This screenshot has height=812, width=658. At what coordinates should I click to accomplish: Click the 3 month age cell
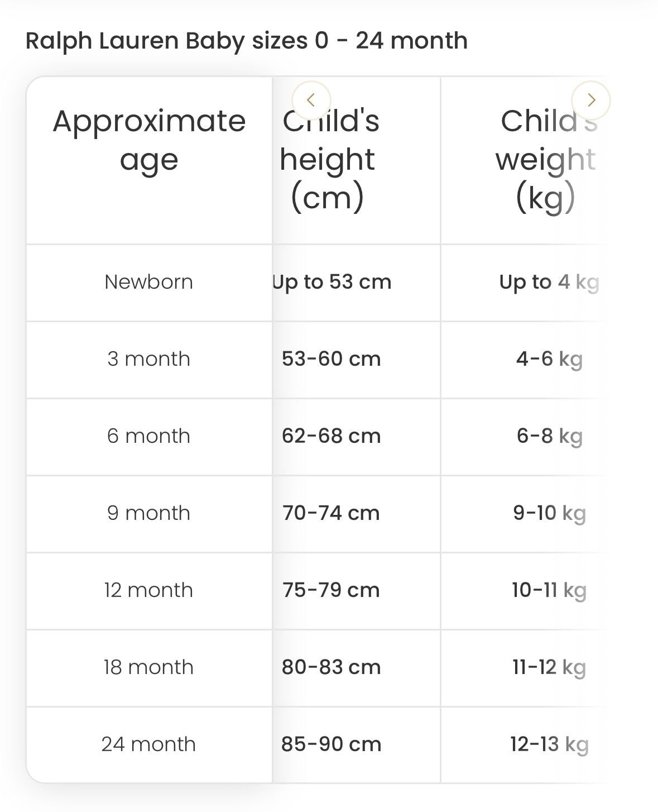point(148,359)
